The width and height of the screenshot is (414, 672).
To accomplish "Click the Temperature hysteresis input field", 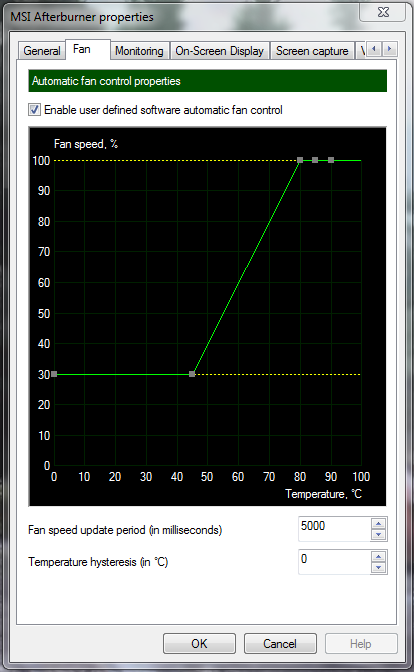I will click(x=335, y=562).
